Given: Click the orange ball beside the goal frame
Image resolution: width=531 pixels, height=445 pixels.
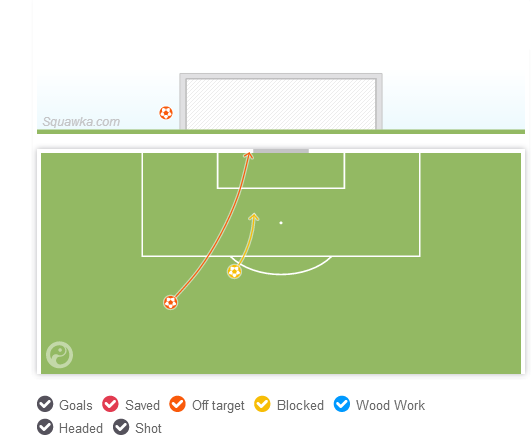Looking at the screenshot, I should coord(166,113).
